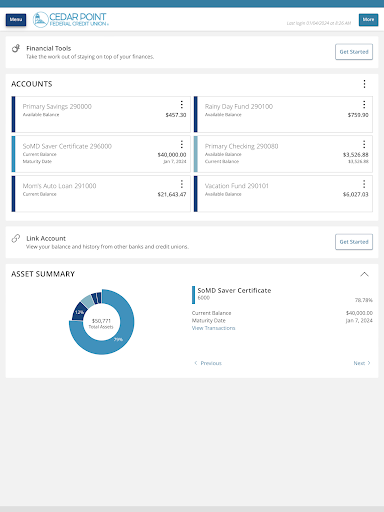Click the Cedar Point Federal Credit Union logo
384x512 pixels.
(x=70, y=20)
